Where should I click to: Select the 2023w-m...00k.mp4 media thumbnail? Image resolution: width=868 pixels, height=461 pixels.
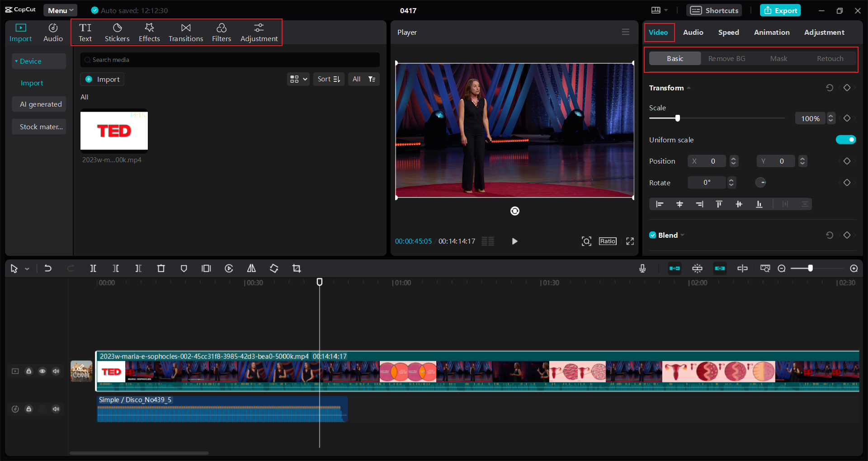[114, 131]
